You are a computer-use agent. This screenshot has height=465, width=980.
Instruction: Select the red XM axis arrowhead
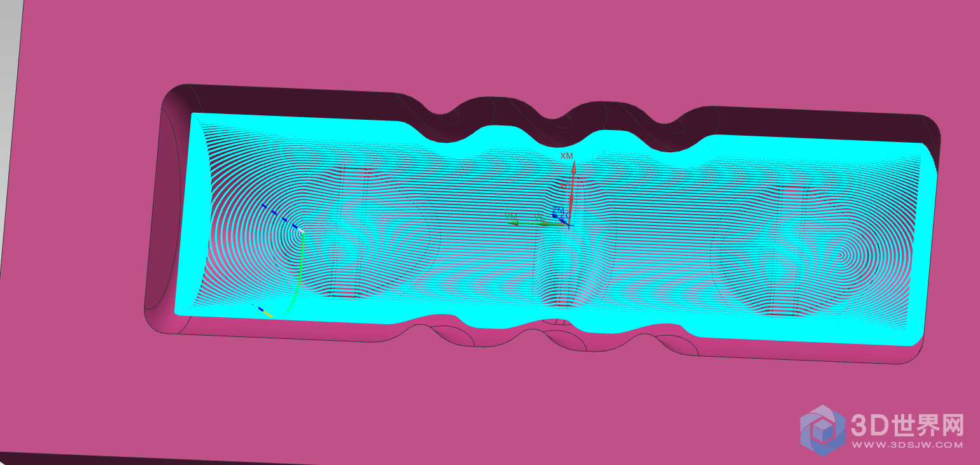[x=573, y=167]
